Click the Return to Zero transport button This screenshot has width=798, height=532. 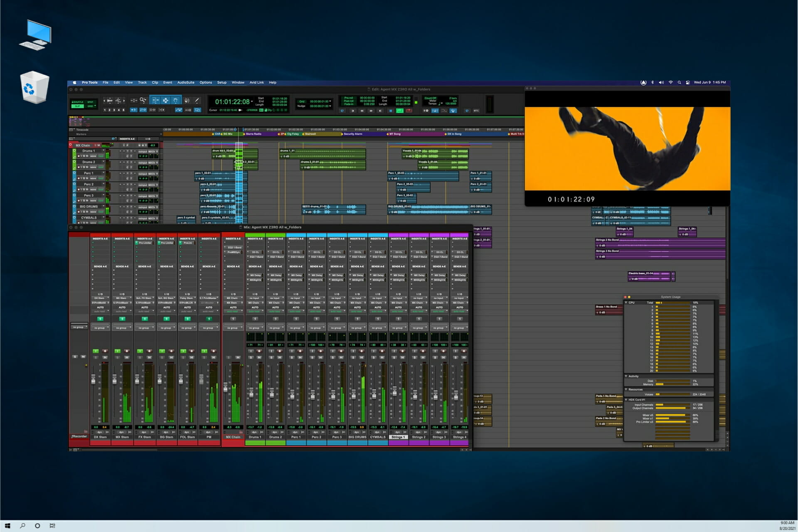pos(352,111)
